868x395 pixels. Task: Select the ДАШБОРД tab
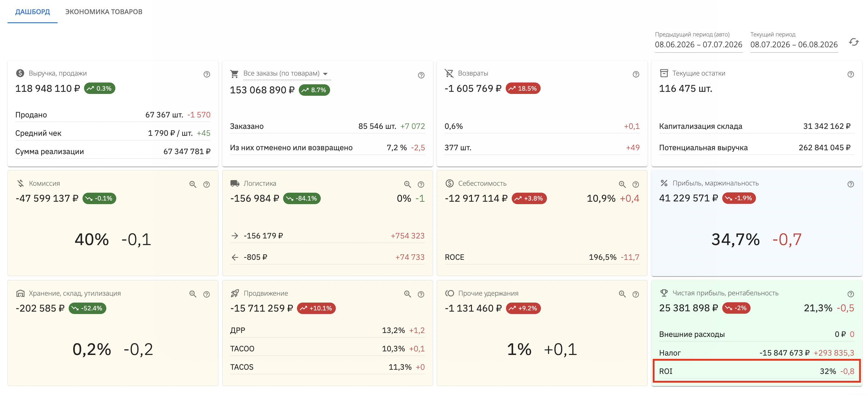32,12
